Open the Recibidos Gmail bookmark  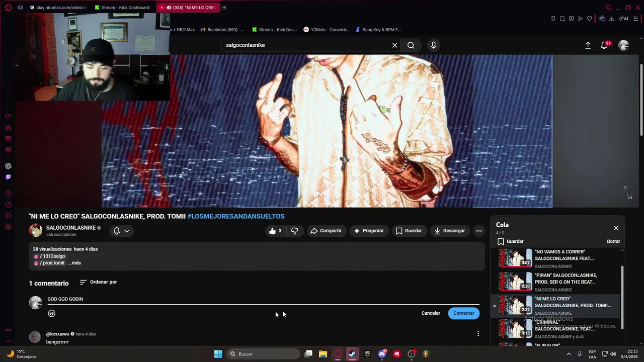(222, 30)
